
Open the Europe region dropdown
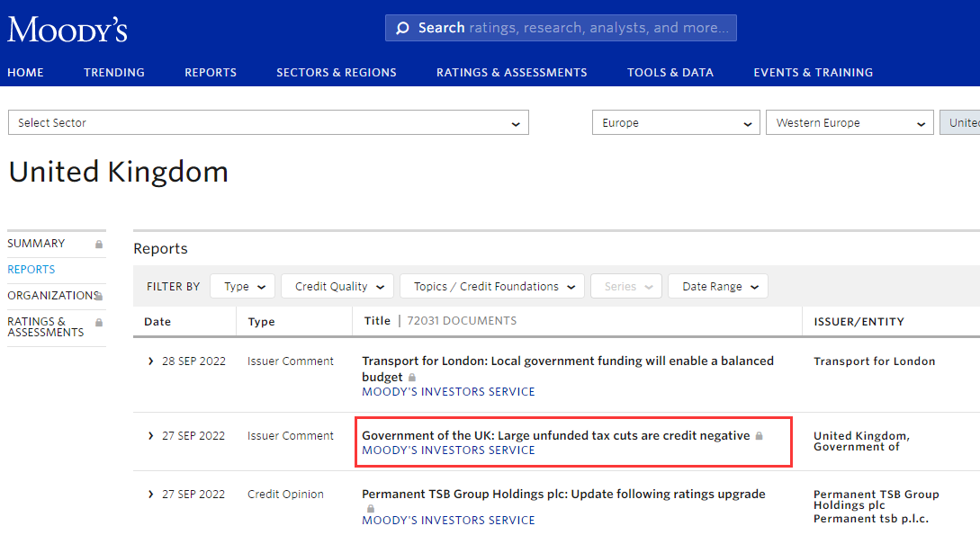point(675,123)
